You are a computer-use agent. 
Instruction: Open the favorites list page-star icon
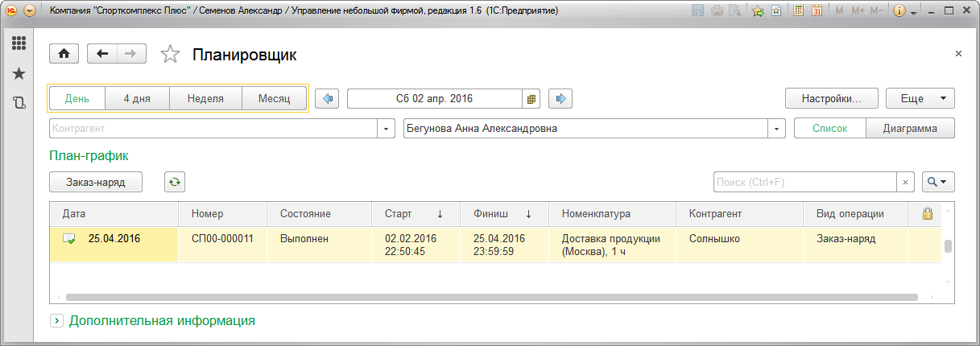775,11
